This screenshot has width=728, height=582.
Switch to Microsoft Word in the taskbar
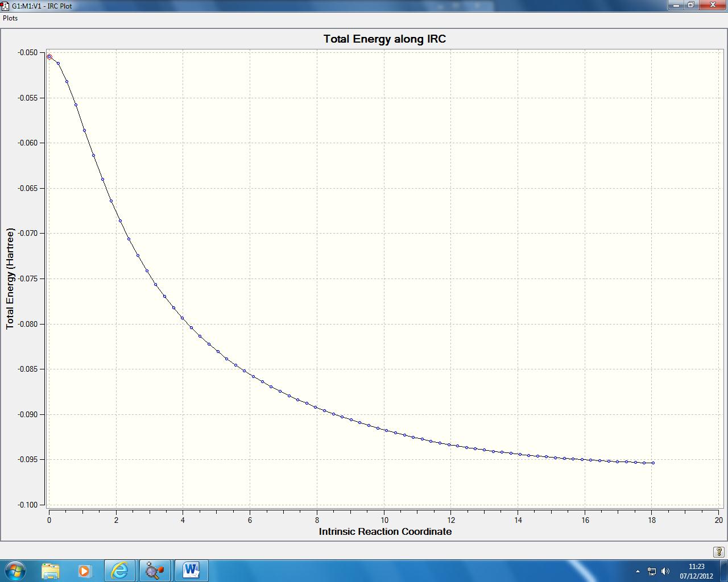[x=191, y=570]
